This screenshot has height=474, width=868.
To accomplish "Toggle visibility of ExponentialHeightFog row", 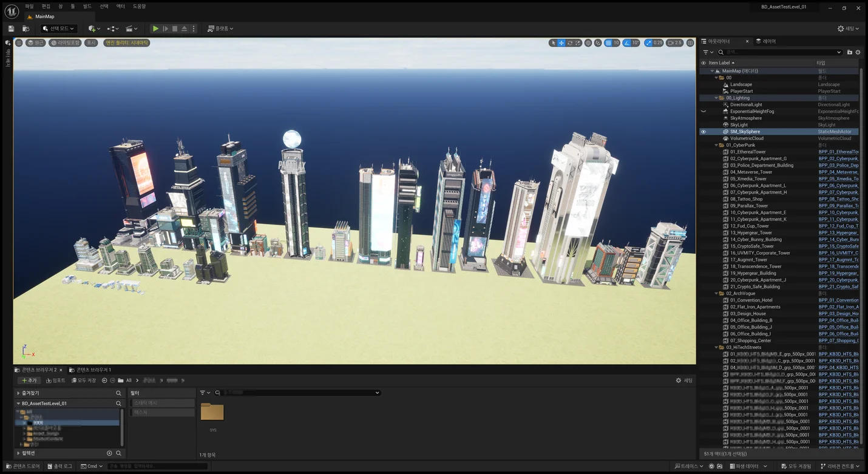I will (704, 112).
